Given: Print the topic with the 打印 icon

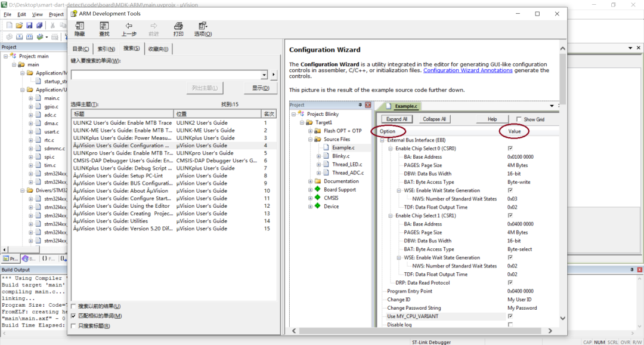Looking at the screenshot, I should click(178, 29).
